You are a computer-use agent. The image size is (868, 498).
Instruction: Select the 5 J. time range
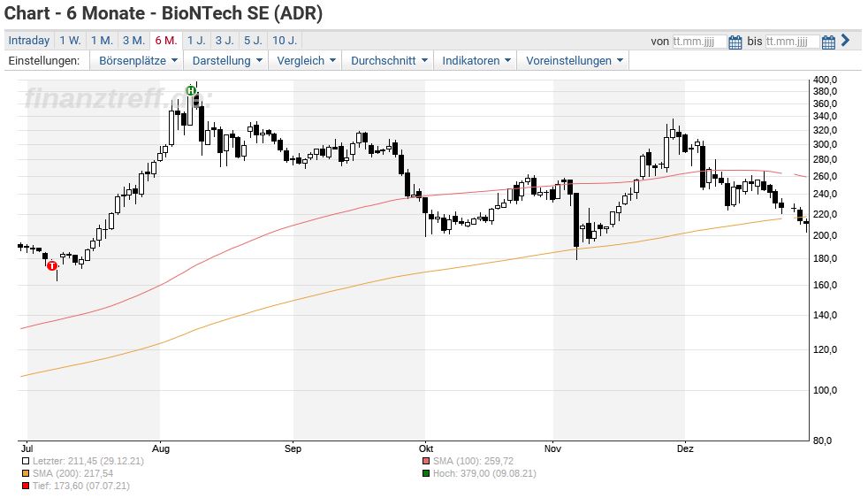tap(253, 41)
